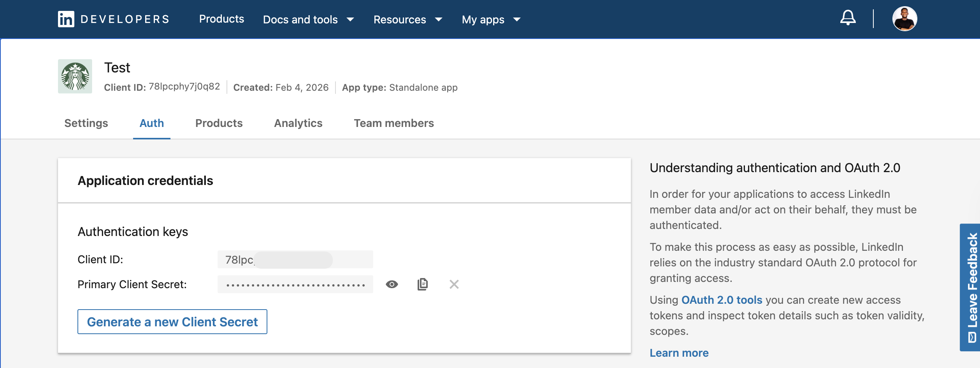Click the Learn more link
Viewport: 980px width, 368px height.
click(x=679, y=353)
